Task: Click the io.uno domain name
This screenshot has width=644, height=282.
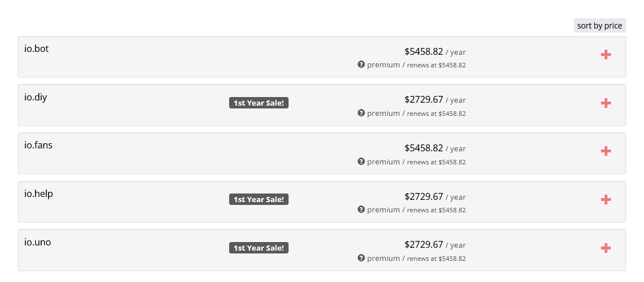Action: (38, 242)
